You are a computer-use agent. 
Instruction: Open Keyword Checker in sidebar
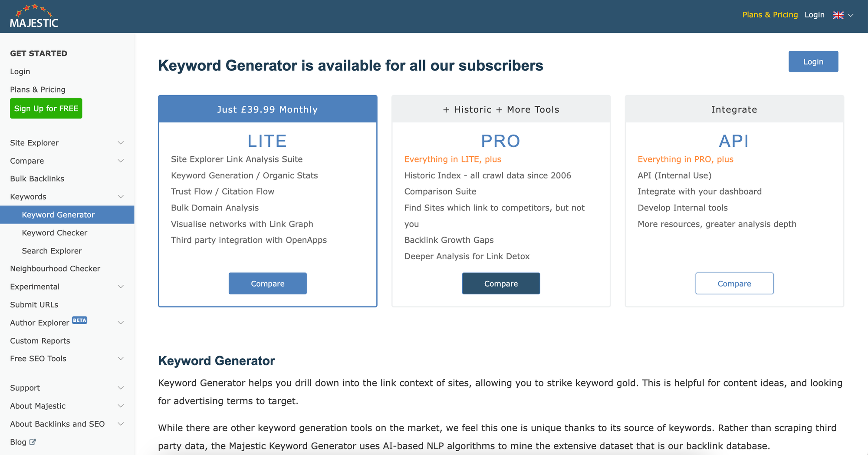[x=55, y=233]
